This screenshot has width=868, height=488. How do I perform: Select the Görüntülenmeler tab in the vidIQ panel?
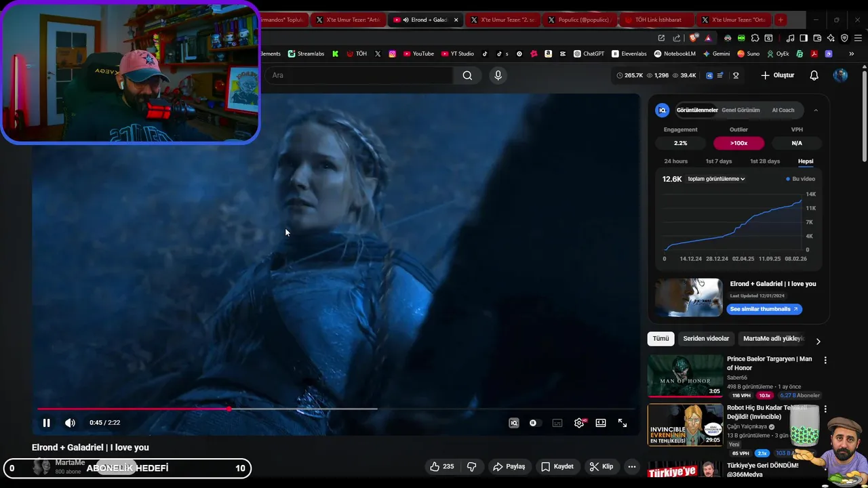[x=697, y=110]
